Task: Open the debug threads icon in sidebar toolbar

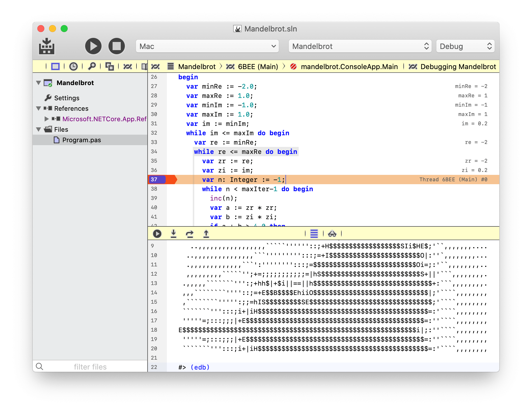Action: click(127, 66)
